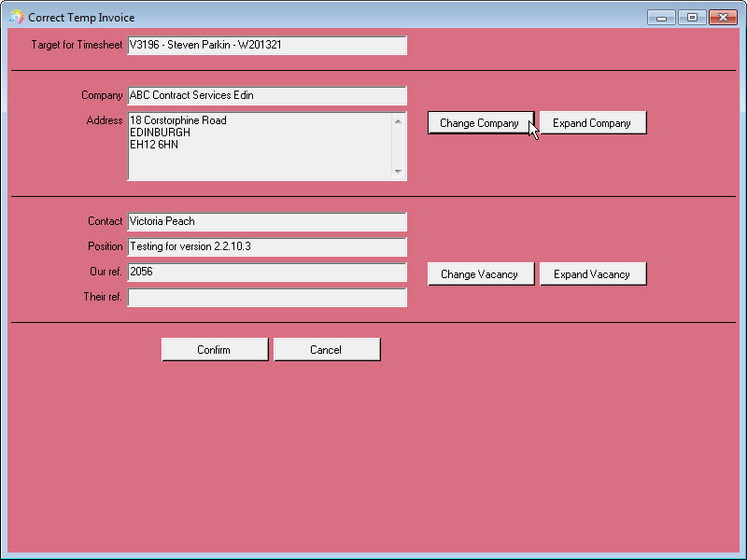This screenshot has height=560, width=747.
Task: Focus the Contact field showing Victoria Peach
Action: coord(267,221)
